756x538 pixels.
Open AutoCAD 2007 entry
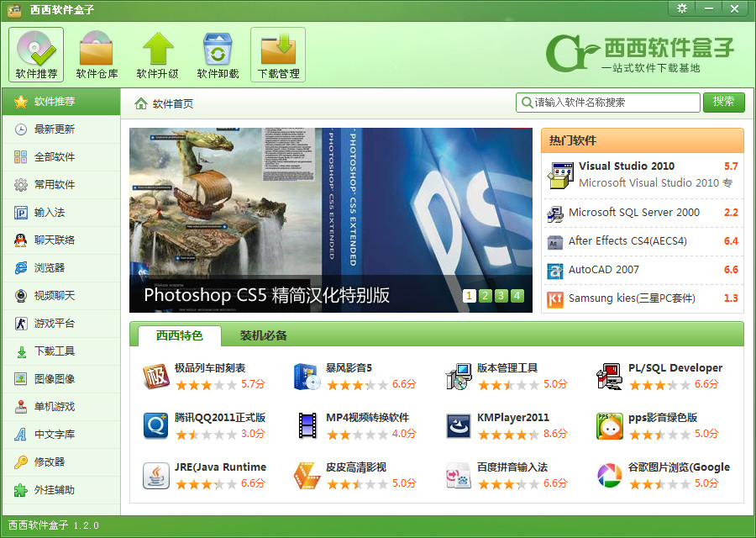(643, 270)
